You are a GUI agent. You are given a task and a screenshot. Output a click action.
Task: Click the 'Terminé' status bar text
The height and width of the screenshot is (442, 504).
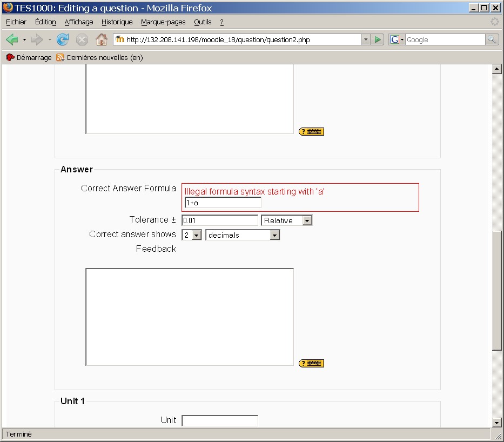(x=19, y=434)
